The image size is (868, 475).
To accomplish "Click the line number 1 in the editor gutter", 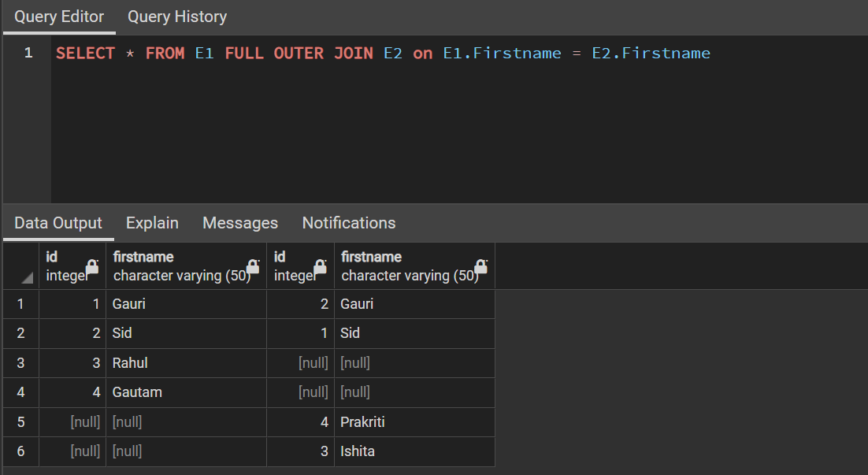I will (28, 53).
